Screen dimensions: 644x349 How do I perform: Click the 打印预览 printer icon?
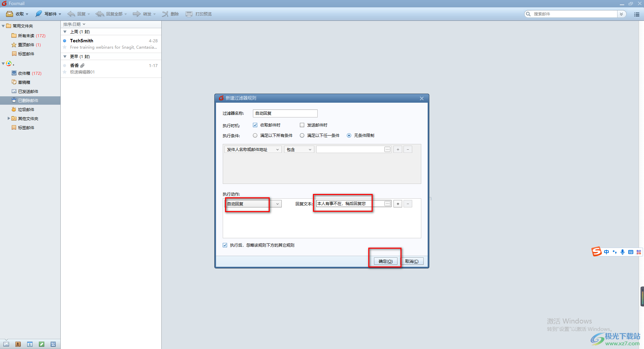pyautogui.click(x=189, y=14)
